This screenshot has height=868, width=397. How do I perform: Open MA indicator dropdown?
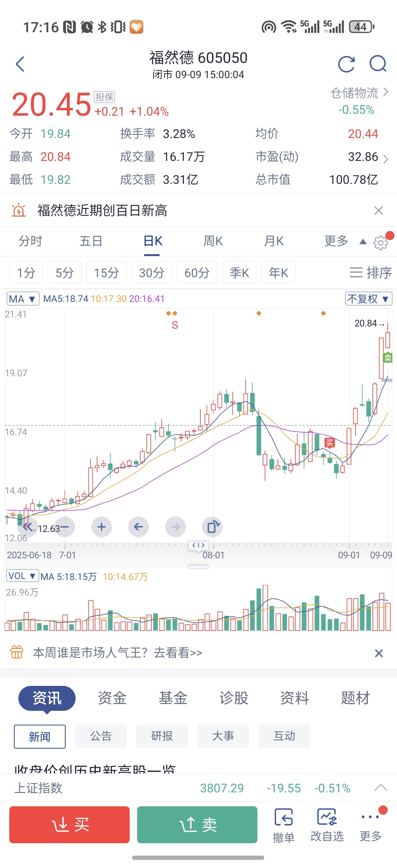23,299
